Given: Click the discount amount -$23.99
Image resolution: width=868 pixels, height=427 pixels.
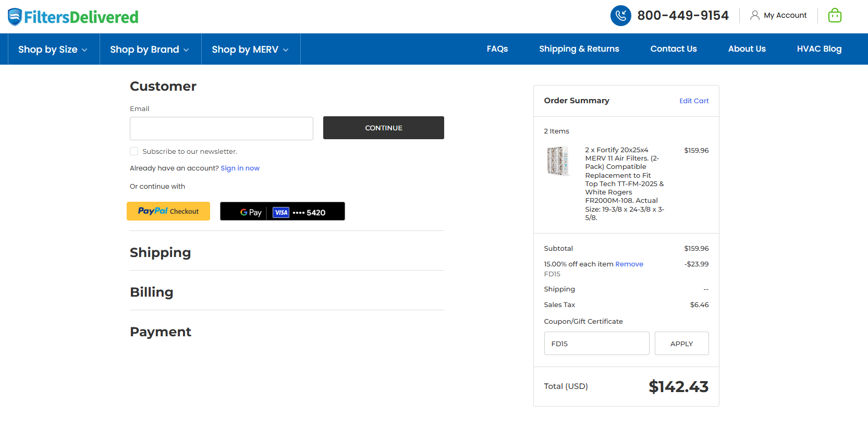Looking at the screenshot, I should point(696,264).
